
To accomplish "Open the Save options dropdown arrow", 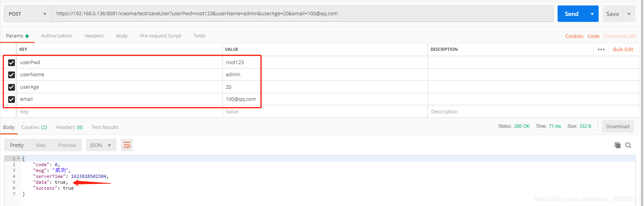I will click(x=629, y=14).
